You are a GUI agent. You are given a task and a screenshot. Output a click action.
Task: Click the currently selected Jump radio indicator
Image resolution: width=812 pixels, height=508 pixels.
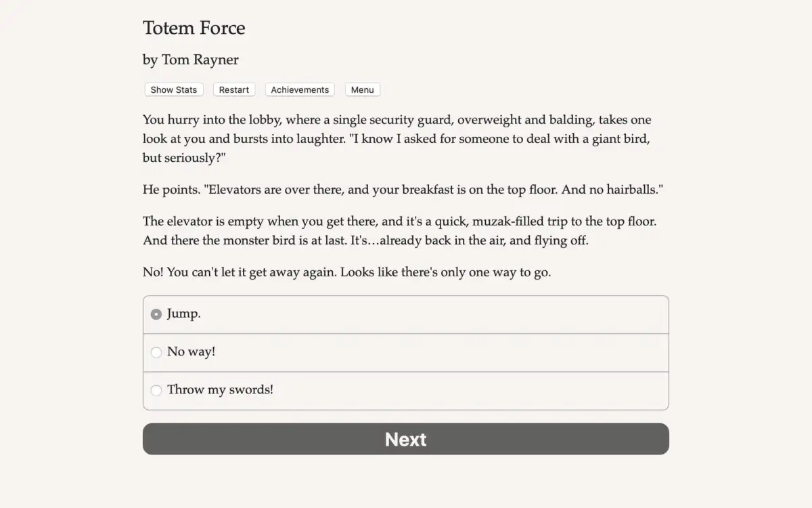[x=156, y=314]
